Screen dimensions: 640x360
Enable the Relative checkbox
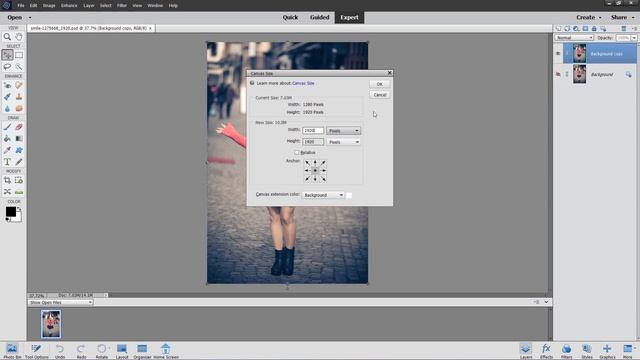pos(297,152)
